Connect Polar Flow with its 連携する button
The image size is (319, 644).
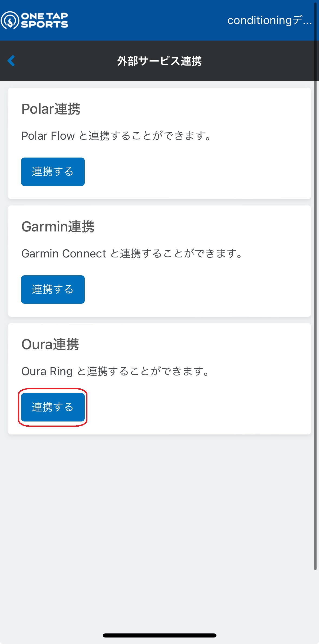point(53,172)
